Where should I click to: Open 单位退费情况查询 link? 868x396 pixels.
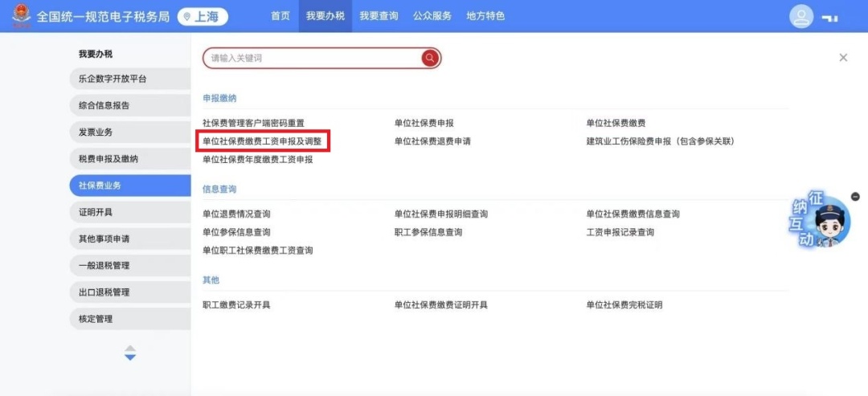pyautogui.click(x=236, y=214)
